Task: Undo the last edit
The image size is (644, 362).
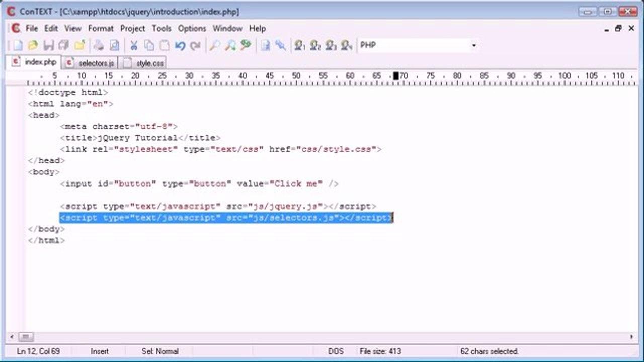Action: pos(180,45)
